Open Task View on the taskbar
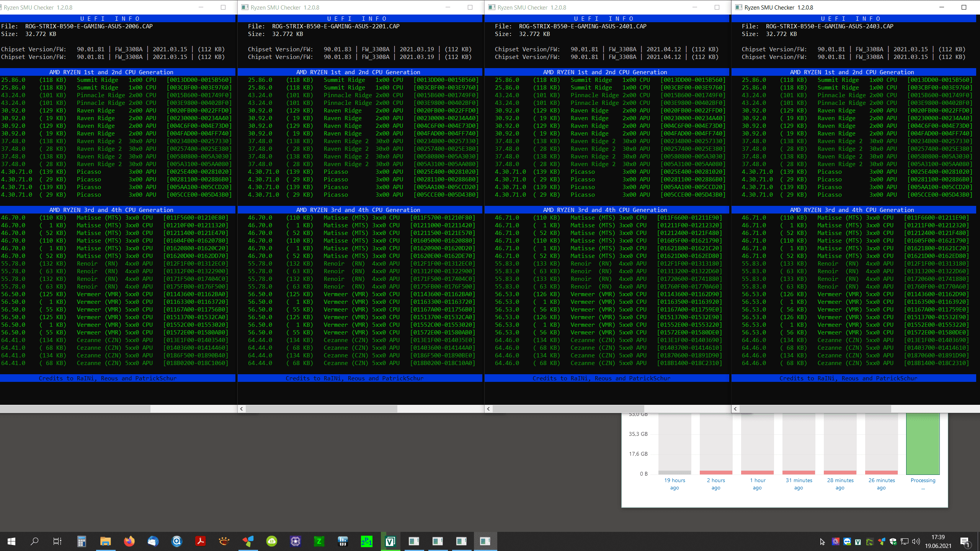 click(57, 541)
